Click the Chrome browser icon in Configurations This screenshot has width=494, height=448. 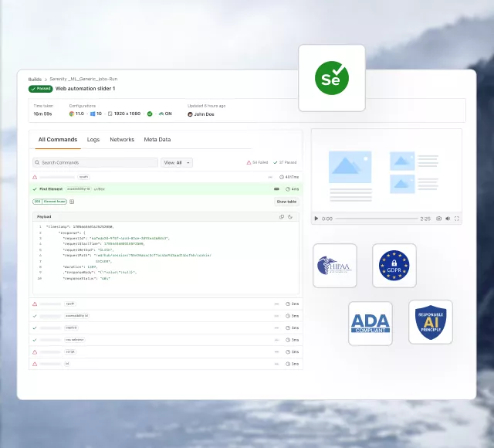pos(72,114)
